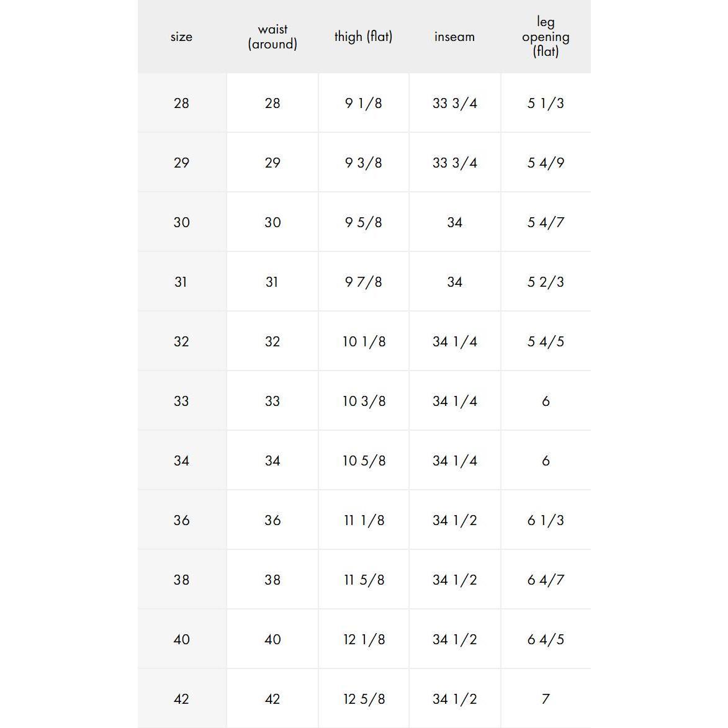This screenshot has width=728, height=728.
Task: Select leg opening value 5 4/9
Action: (546, 163)
